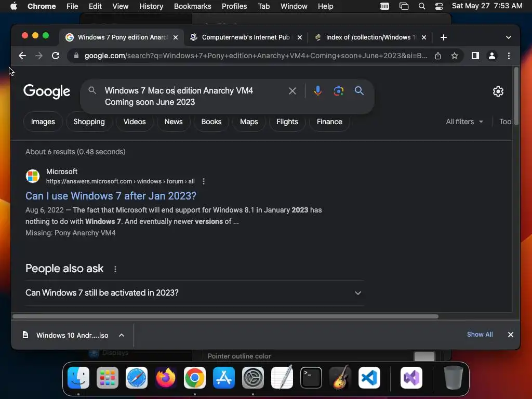Filter results by Images

click(x=43, y=122)
